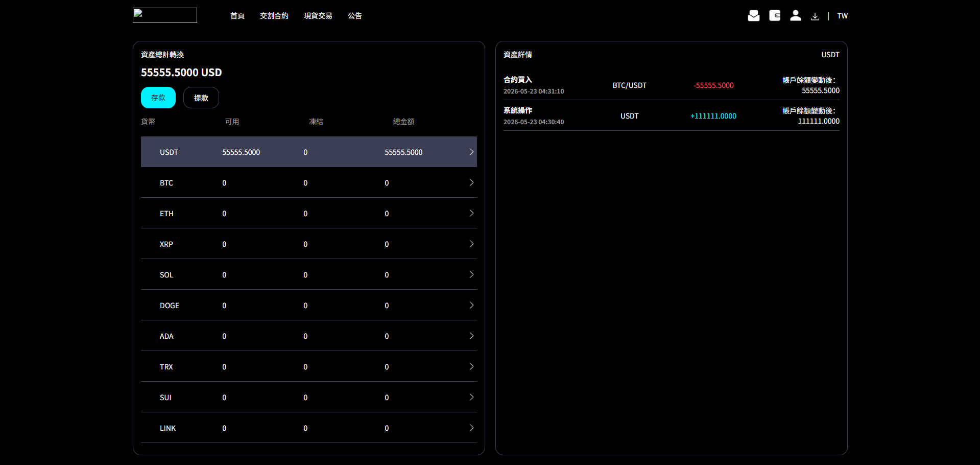Go to 首頁 home menu
980x465 pixels.
coord(237,16)
